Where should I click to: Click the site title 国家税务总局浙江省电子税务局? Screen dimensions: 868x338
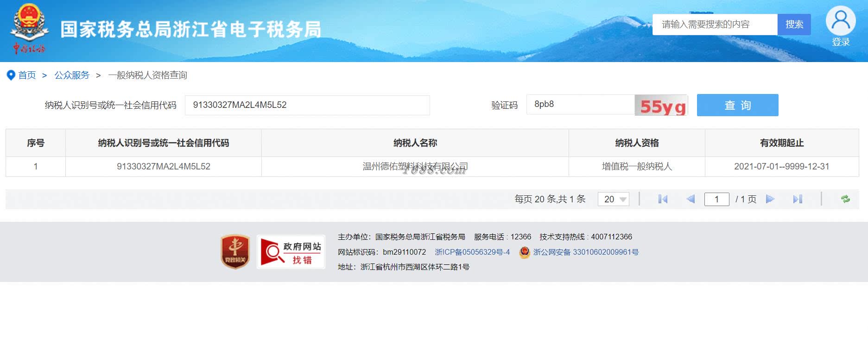pos(190,29)
